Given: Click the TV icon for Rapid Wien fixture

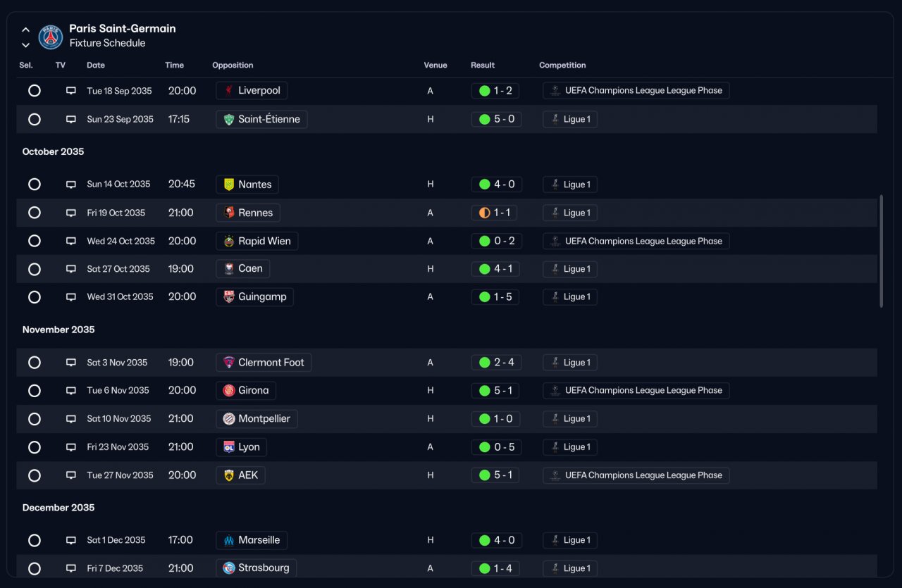Looking at the screenshot, I should point(71,241).
